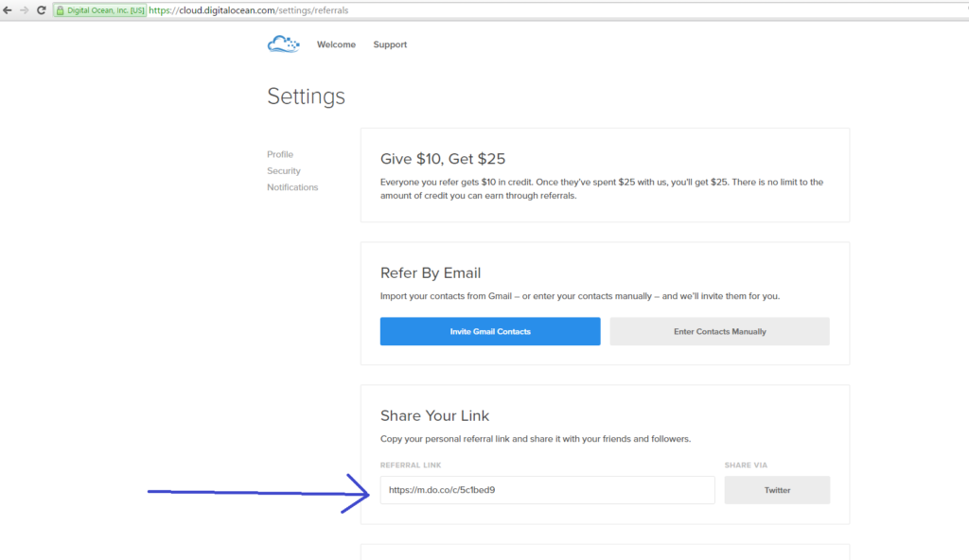Image resolution: width=969 pixels, height=560 pixels.
Task: Click the green padlock icon in address bar
Action: pyautogui.click(x=60, y=10)
